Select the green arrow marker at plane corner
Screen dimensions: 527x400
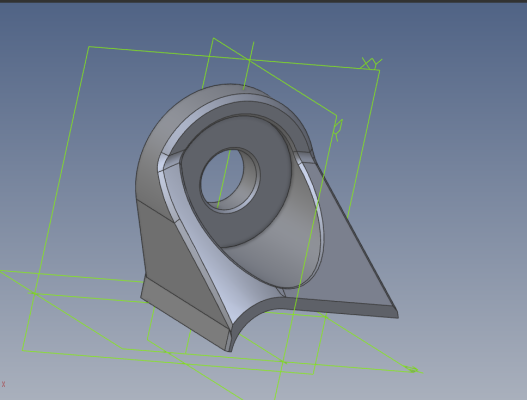(x=412, y=369)
